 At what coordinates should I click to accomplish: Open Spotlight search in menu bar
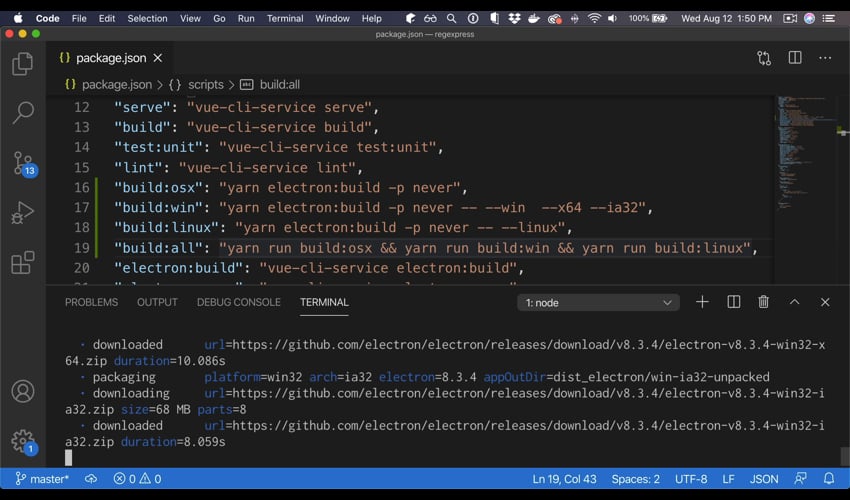[x=451, y=18]
